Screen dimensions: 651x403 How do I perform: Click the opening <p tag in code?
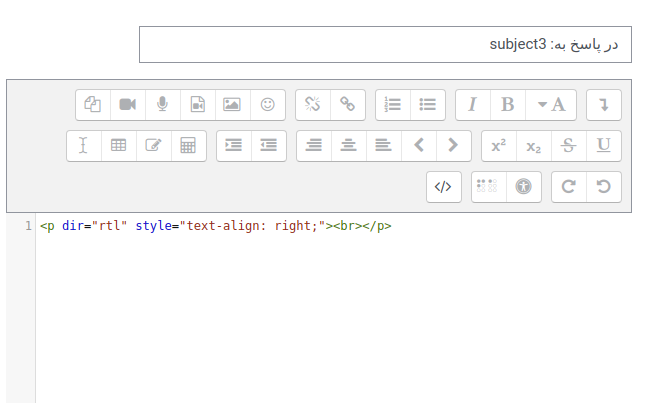click(x=47, y=226)
